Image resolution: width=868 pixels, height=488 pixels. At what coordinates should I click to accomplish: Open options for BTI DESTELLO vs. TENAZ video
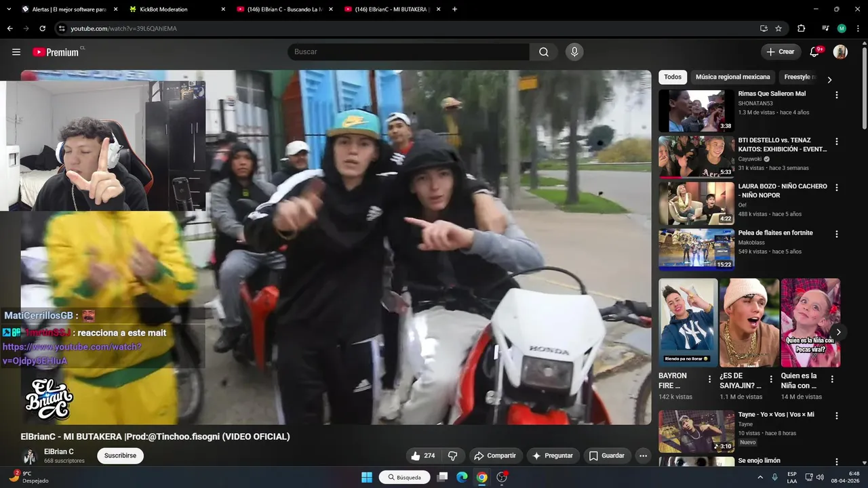tap(836, 142)
